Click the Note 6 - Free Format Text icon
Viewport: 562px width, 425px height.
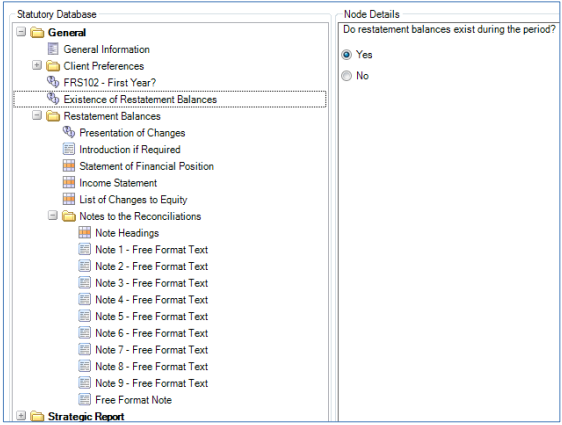[85, 333]
